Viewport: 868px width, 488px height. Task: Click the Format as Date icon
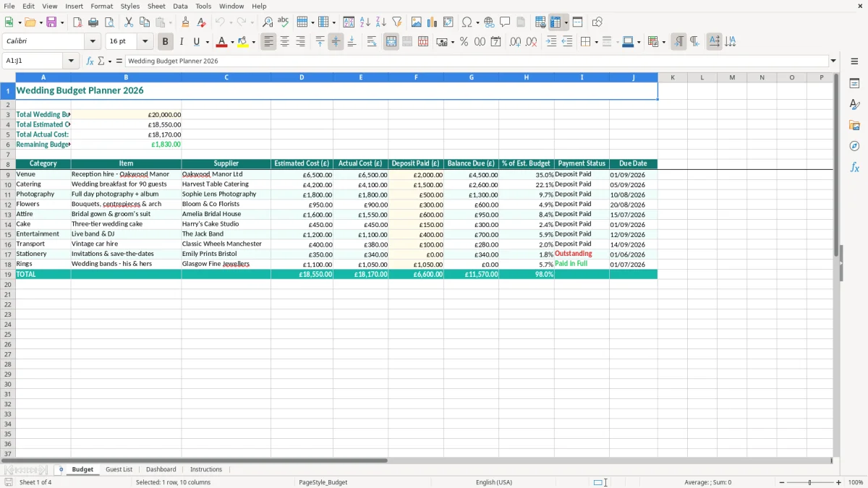click(495, 42)
